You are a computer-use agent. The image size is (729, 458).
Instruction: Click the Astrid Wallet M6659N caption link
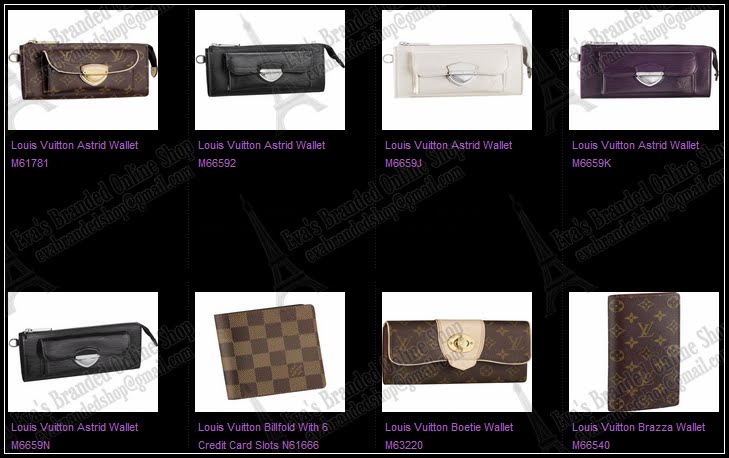[x=74, y=436]
